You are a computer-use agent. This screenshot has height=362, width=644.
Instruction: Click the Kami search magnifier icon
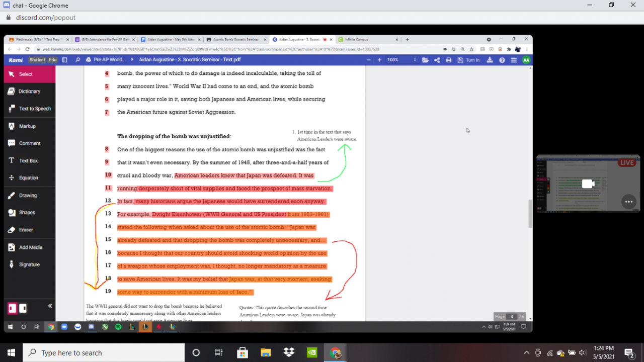77,60
